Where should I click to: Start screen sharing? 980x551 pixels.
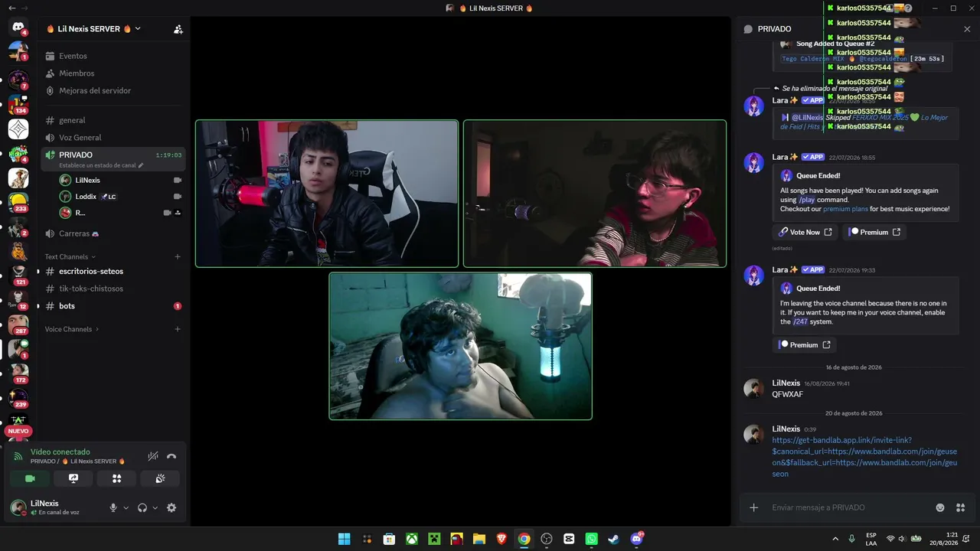click(x=73, y=478)
